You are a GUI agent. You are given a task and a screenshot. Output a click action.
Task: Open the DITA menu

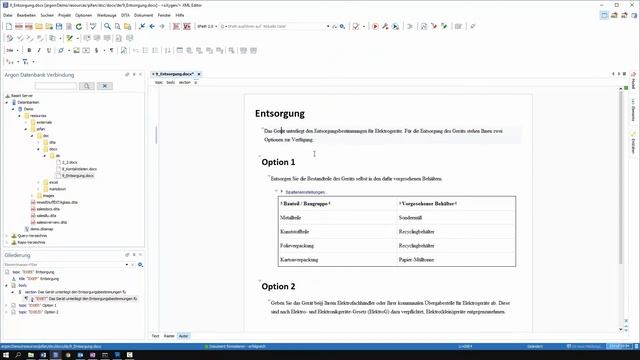click(125, 15)
